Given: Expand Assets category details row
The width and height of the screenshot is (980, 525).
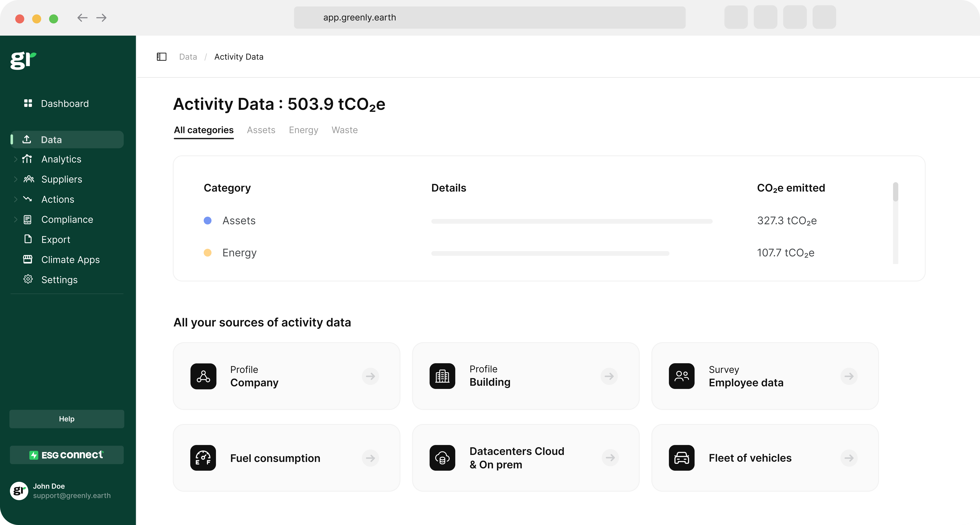Looking at the screenshot, I should click(239, 220).
